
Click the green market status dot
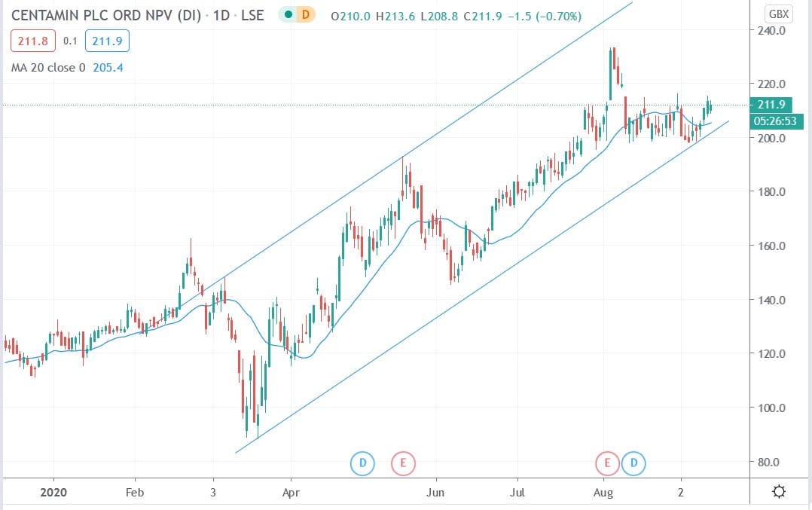tap(288, 15)
